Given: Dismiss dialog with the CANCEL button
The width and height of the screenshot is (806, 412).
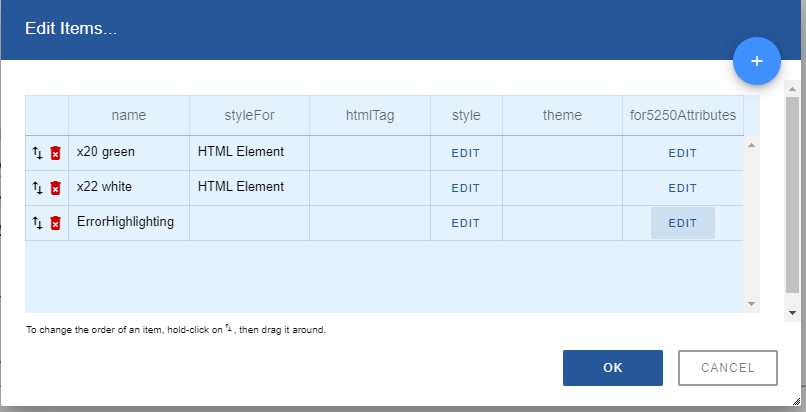Looking at the screenshot, I should point(728,368).
